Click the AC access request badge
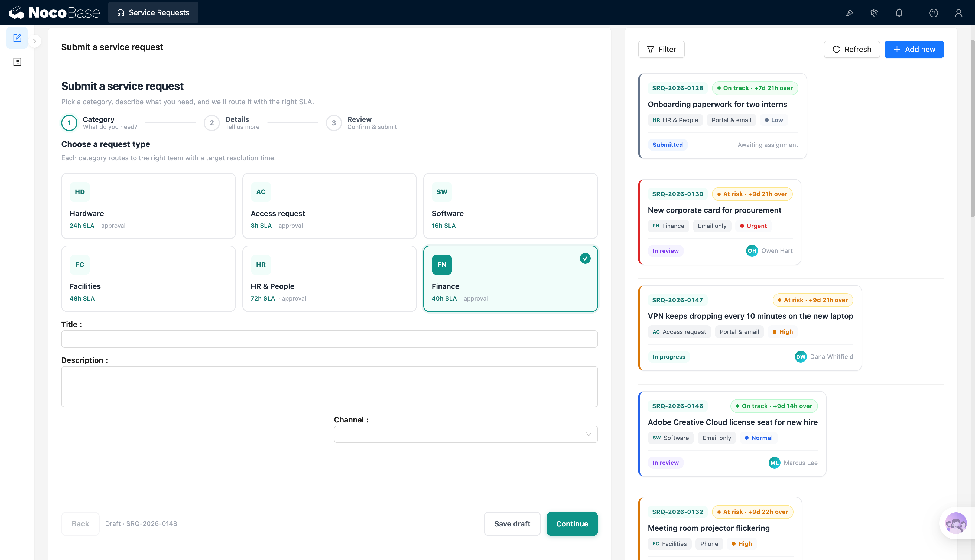This screenshot has height=560, width=975. click(x=261, y=192)
